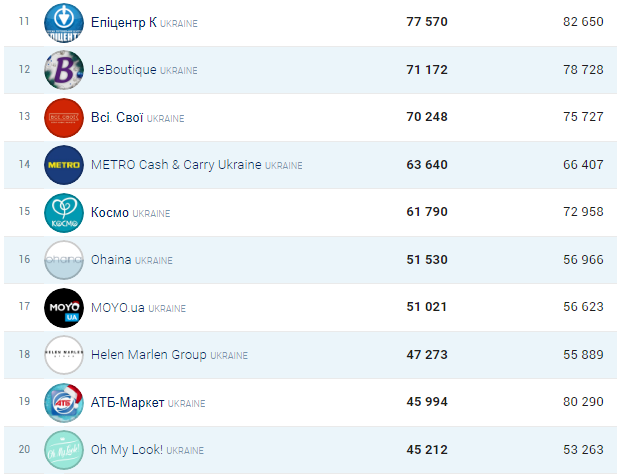Open the АТБ-Маркет name link
Viewport: 620px width, 476px height.
pos(127,403)
